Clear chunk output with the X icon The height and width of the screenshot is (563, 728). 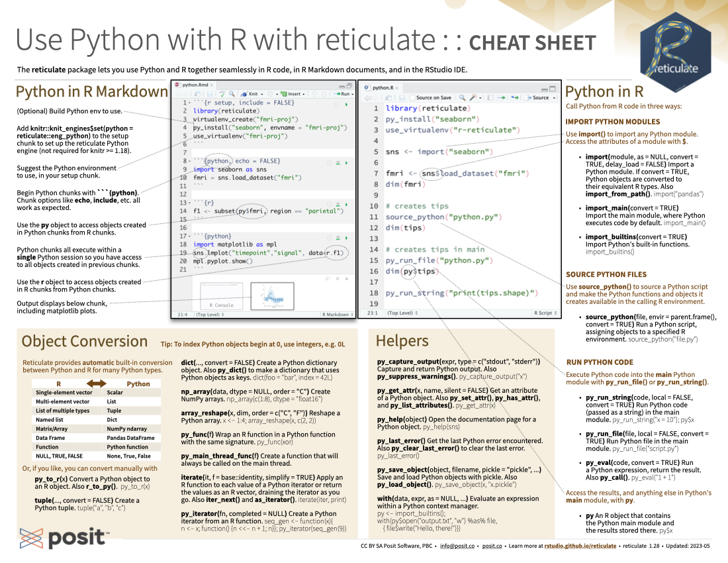[347, 279]
